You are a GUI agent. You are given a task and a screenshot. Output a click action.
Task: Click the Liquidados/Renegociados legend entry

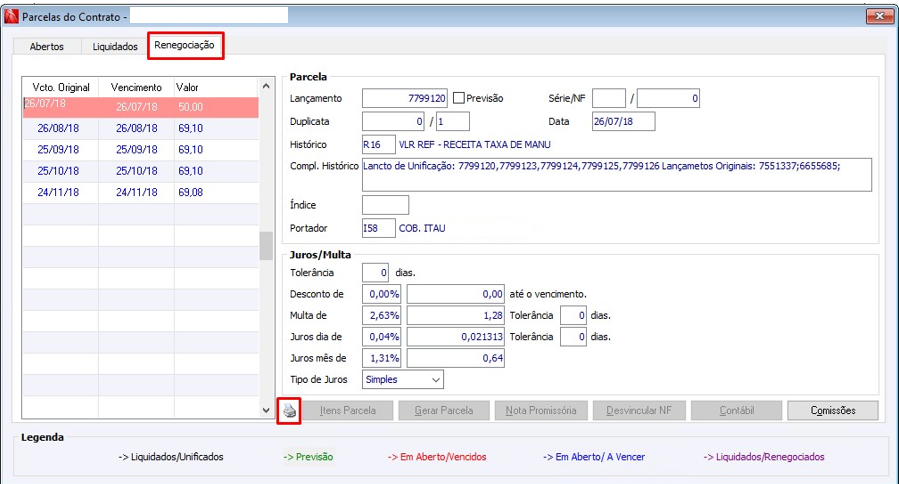[764, 457]
